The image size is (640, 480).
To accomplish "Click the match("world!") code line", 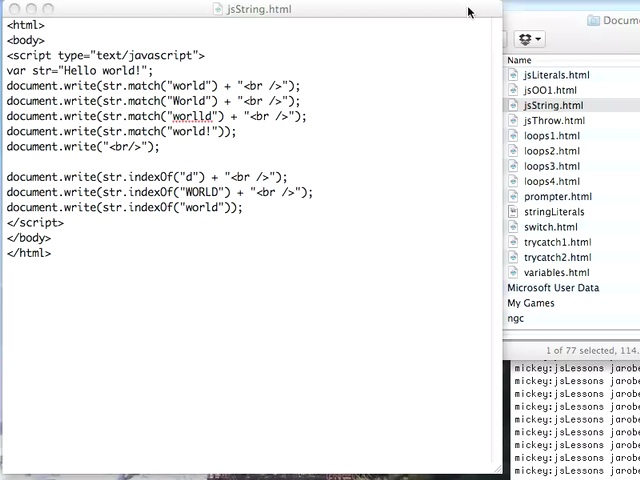I will point(121,131).
